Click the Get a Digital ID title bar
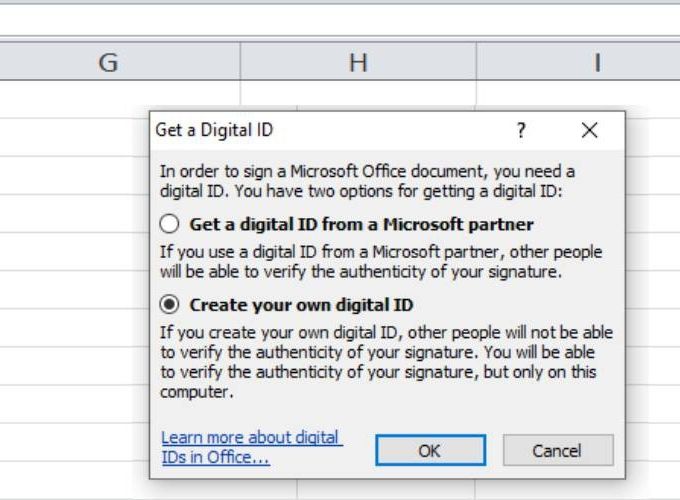Image resolution: width=680 pixels, height=500 pixels. coord(330,130)
